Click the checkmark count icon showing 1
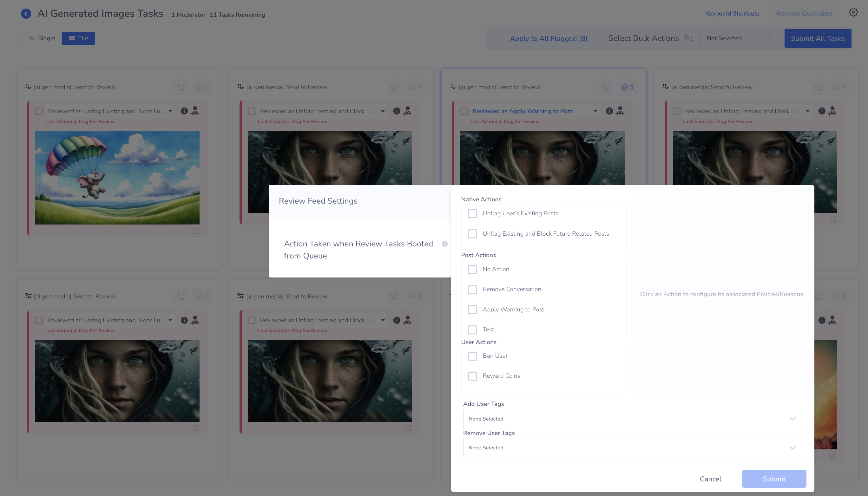Screen dimensions: 868x496 coord(627,87)
